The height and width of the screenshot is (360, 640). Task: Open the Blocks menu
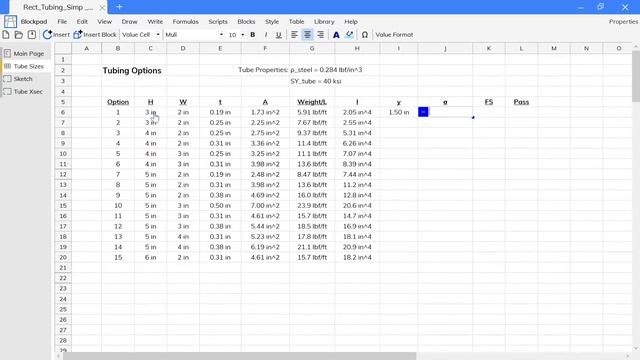coord(246,22)
